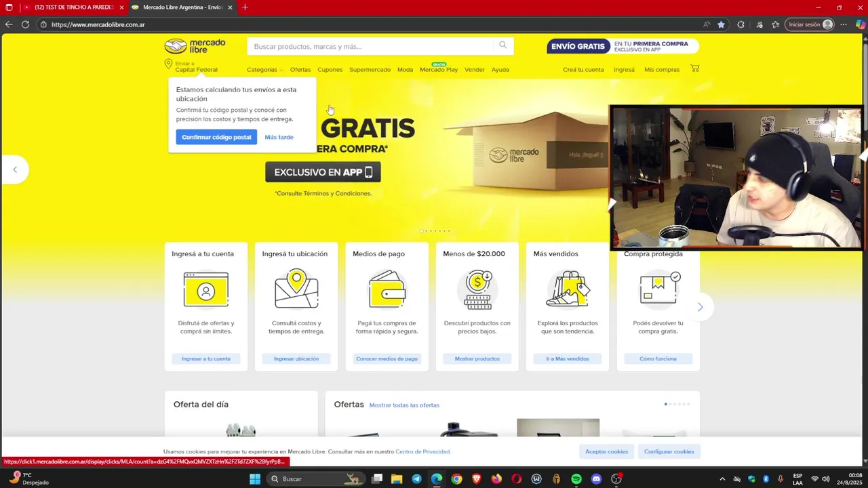Reload the page with the refresh icon
Viewport: 868px width, 488px height.
(x=25, y=24)
